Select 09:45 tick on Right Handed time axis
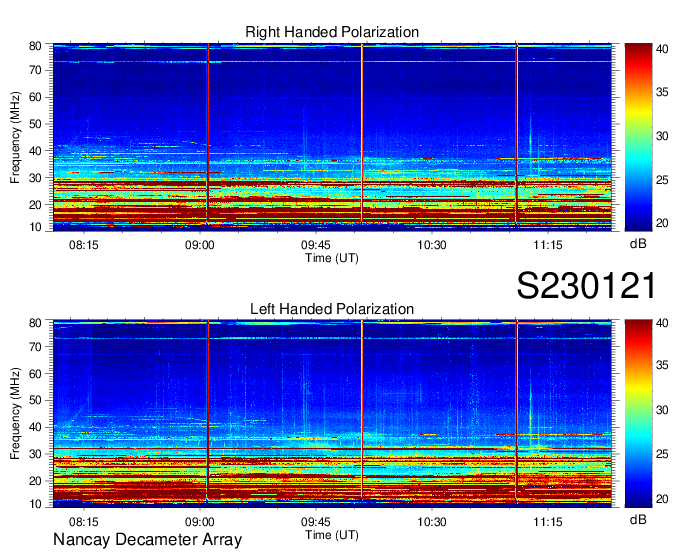The height and width of the screenshot is (552, 680). 316,245
